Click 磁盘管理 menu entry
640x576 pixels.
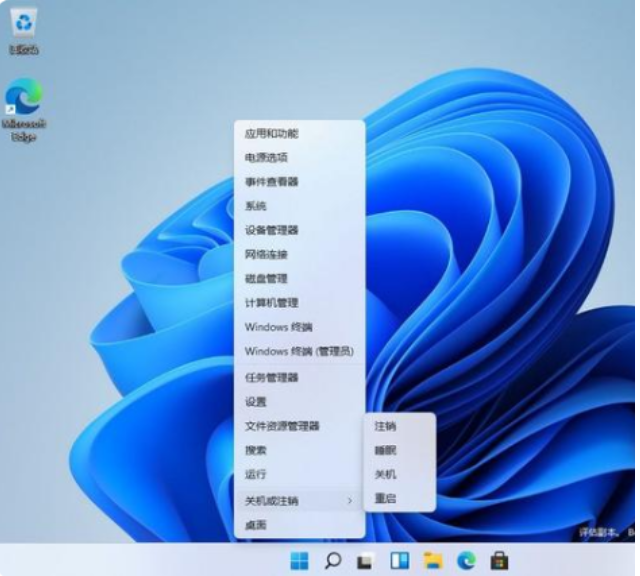pyautogui.click(x=266, y=278)
